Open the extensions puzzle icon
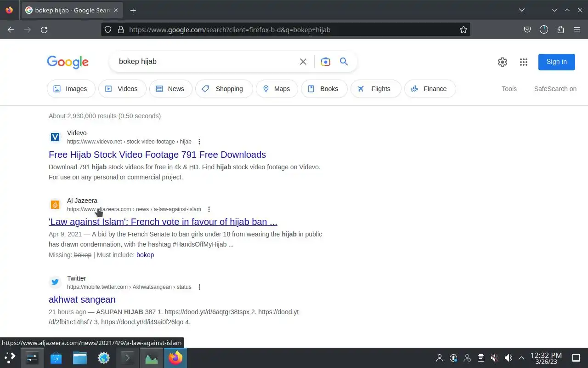 560,29
